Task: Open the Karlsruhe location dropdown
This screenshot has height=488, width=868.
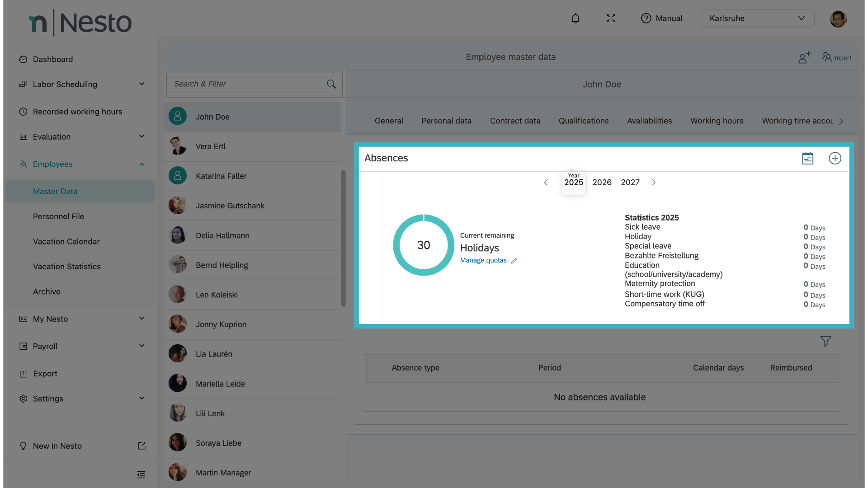Action: click(x=757, y=19)
